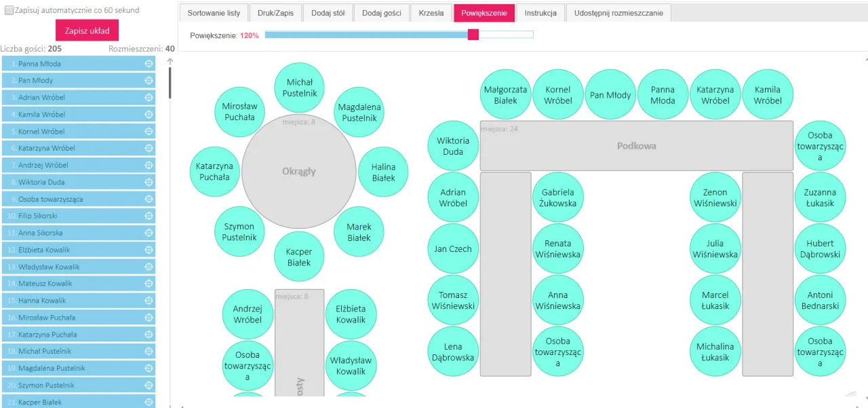Viewport: 868px width, 408px height.
Task: Click the target icon next to Hanna Kowalik
Action: click(149, 301)
